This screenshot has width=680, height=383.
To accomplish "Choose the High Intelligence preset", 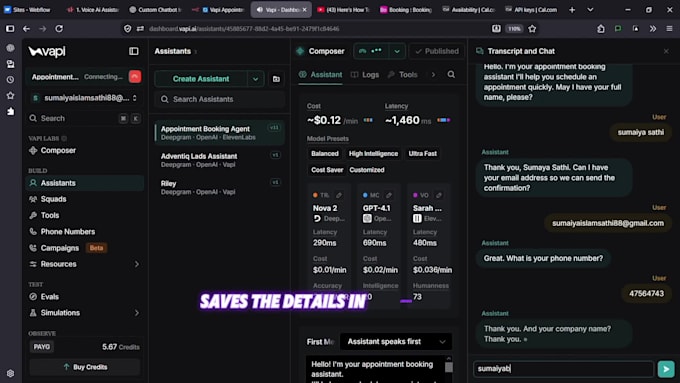I will (x=373, y=154).
